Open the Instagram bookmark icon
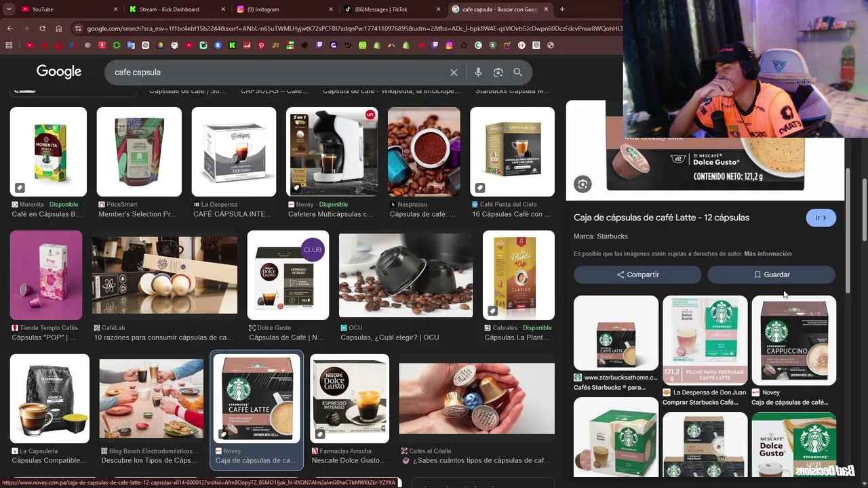 (449, 45)
